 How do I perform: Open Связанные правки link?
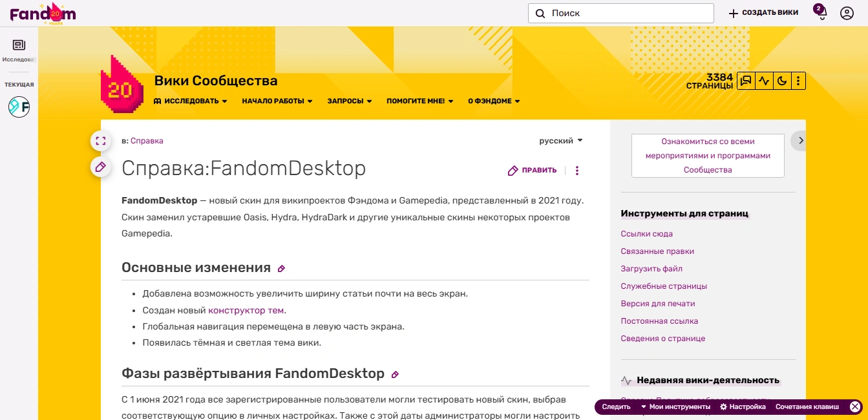coord(657,251)
